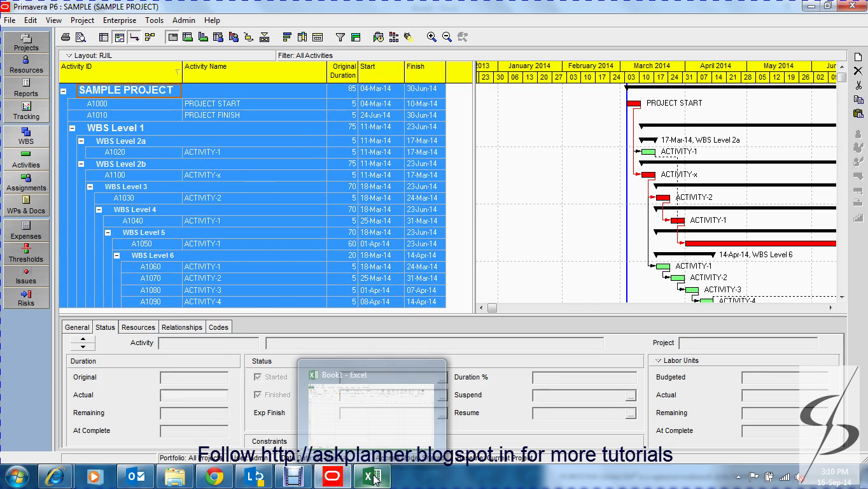Click the Cut scissors icon on right toolbar

(x=858, y=85)
